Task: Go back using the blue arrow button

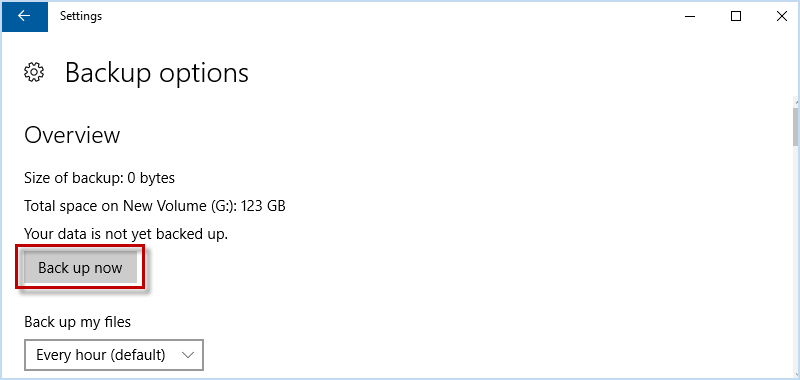Action: 24,16
